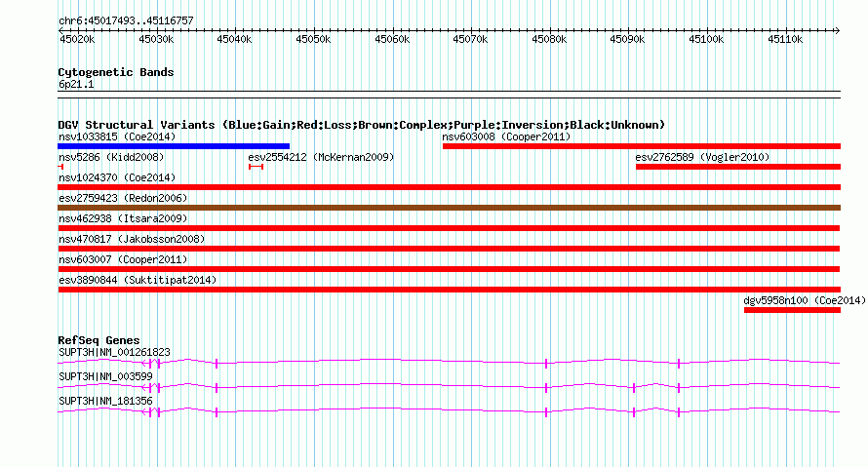Select the nsv470817 Jakobsson2008 red bar
The image size is (868, 467).
coord(449,249)
